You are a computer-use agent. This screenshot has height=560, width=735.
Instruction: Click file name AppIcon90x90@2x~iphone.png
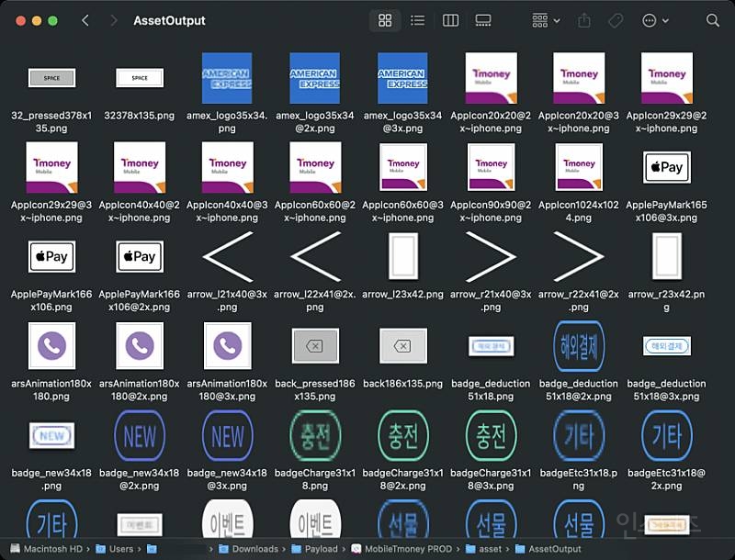tap(491, 211)
